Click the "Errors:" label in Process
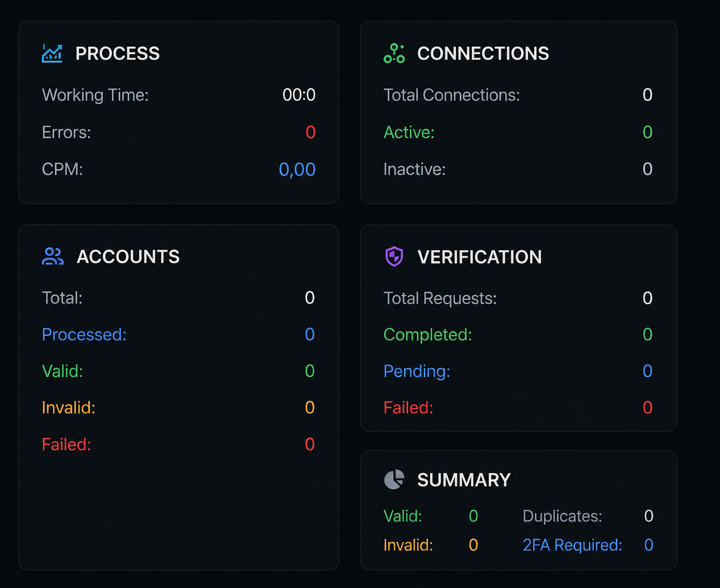This screenshot has height=588, width=720. (x=66, y=132)
